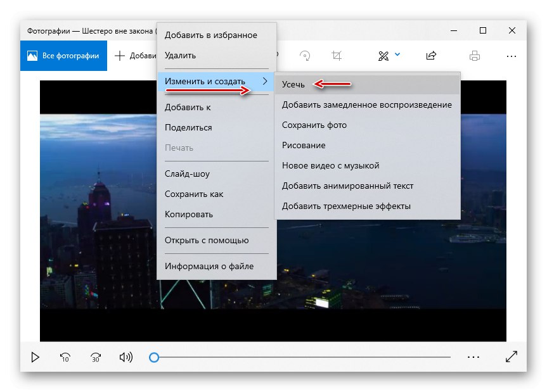The height and width of the screenshot is (392, 547).
Task: Skip back 10 seconds
Action: click(65, 357)
